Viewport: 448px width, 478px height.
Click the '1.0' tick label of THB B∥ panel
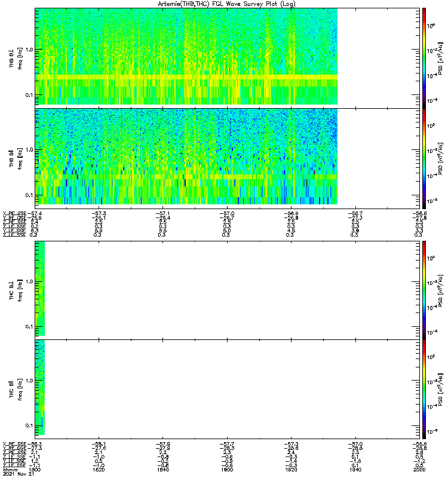(x=29, y=150)
